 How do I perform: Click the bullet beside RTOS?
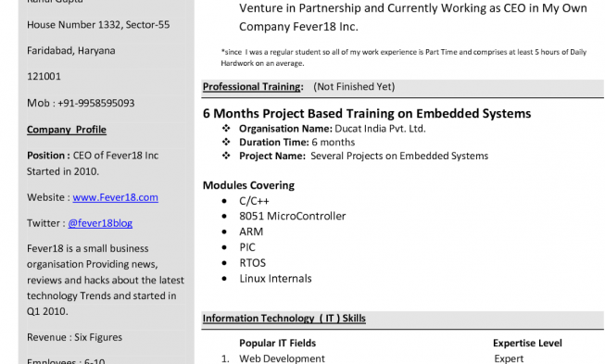tap(224, 263)
